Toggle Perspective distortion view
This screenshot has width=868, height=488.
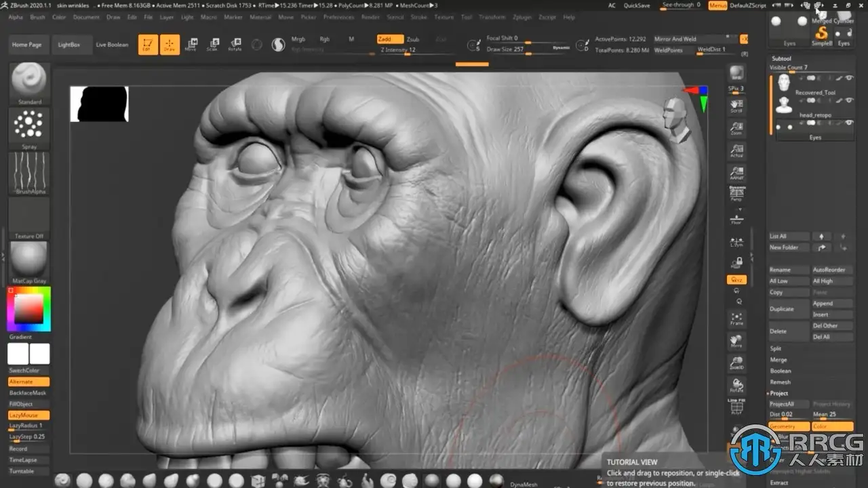tap(736, 195)
